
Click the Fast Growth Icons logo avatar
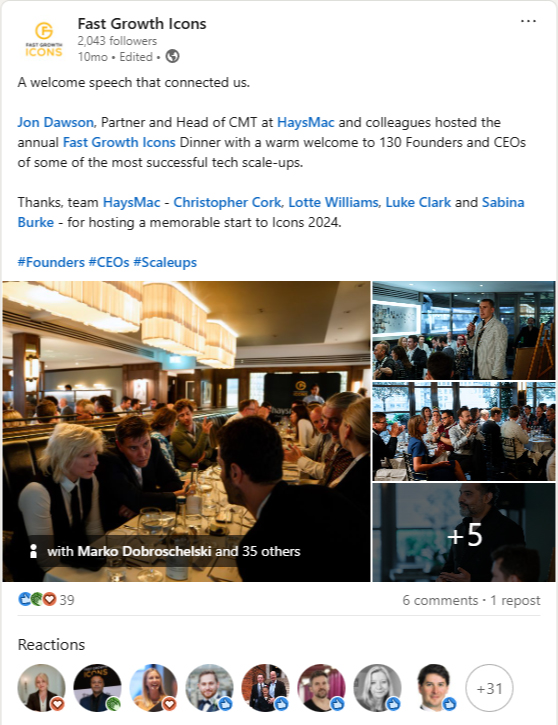coord(43,40)
